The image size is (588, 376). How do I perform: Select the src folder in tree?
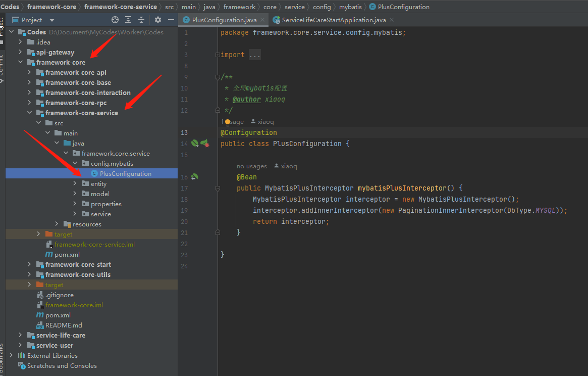pyautogui.click(x=59, y=123)
